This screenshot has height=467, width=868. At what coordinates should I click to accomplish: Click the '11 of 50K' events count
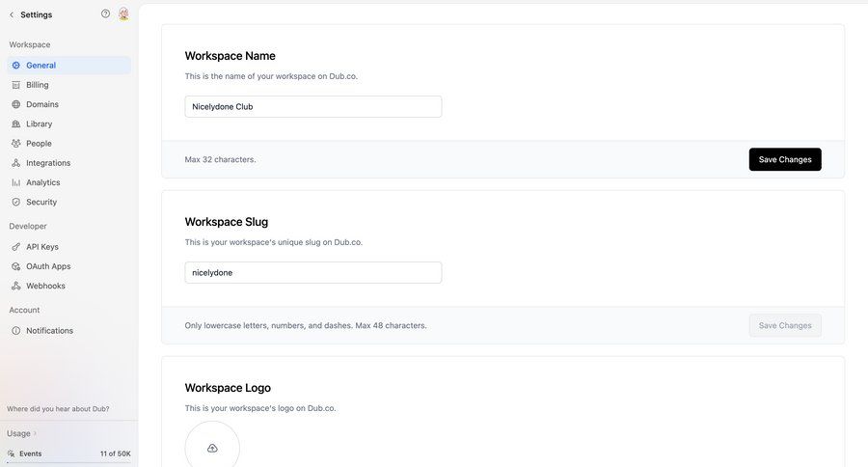point(115,453)
